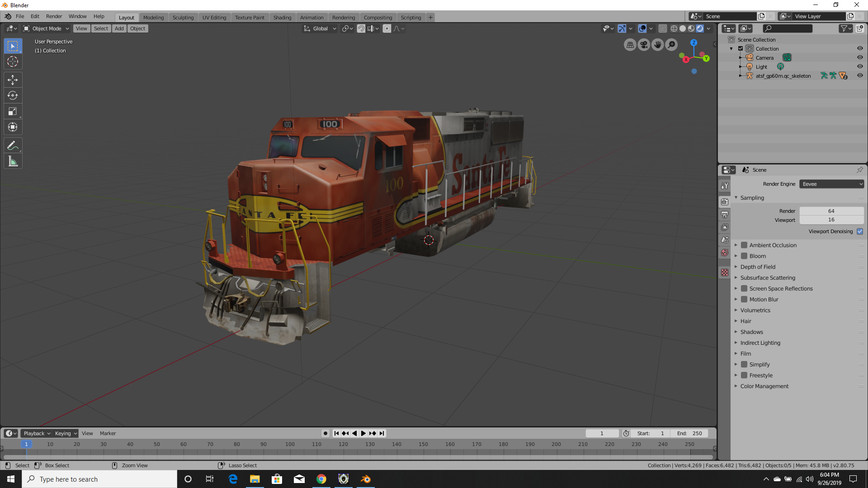868x488 pixels.
Task: Activate the Move tool
Action: [13, 80]
